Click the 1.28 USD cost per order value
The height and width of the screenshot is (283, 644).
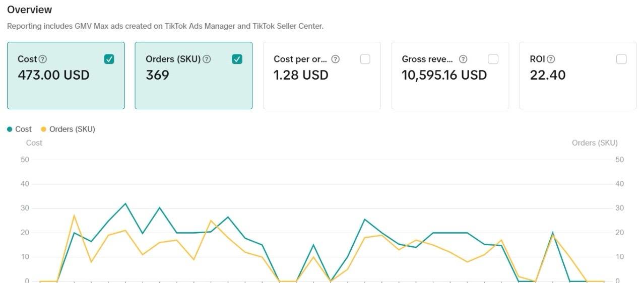click(301, 75)
